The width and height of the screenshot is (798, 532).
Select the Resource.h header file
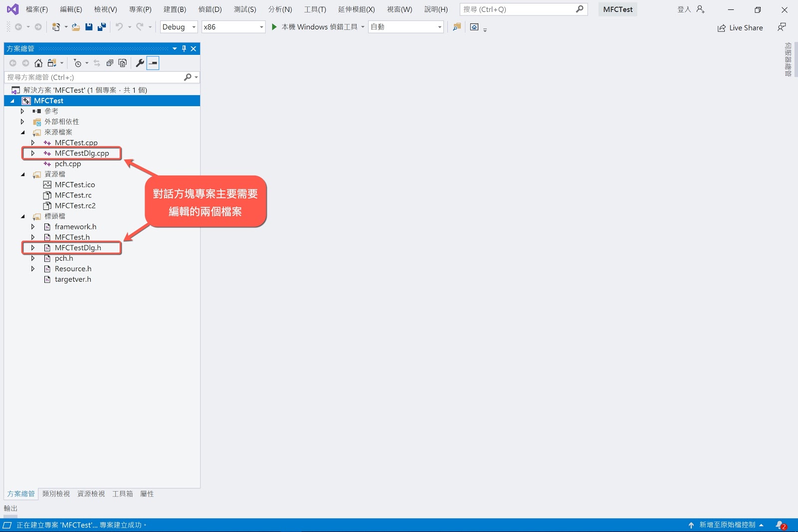point(73,269)
